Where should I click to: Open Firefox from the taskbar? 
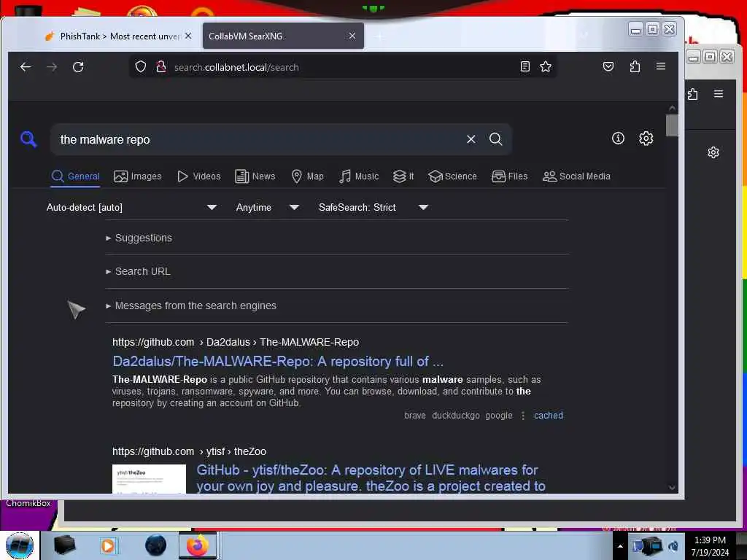198,545
